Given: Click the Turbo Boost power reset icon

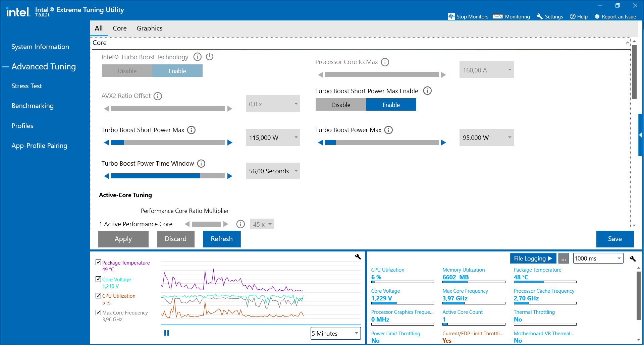Looking at the screenshot, I should pyautogui.click(x=210, y=57).
